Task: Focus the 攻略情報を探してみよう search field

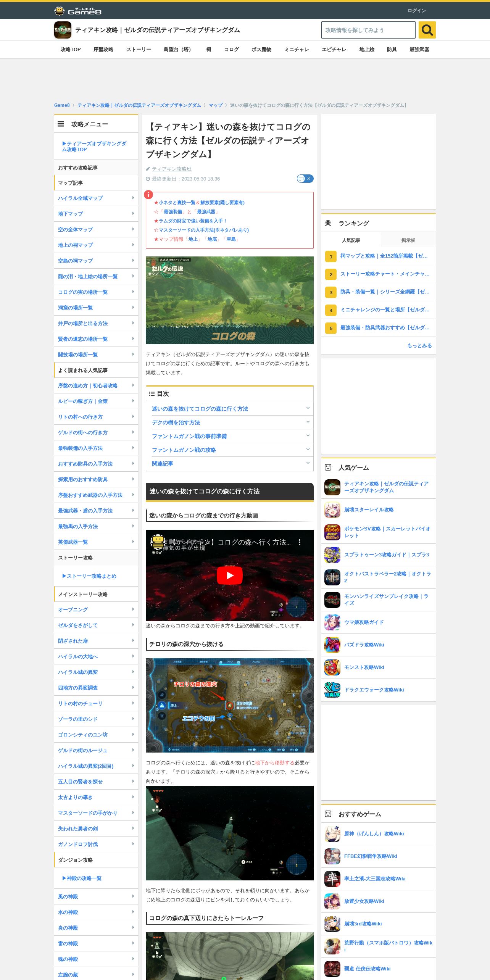Action: 368,30
